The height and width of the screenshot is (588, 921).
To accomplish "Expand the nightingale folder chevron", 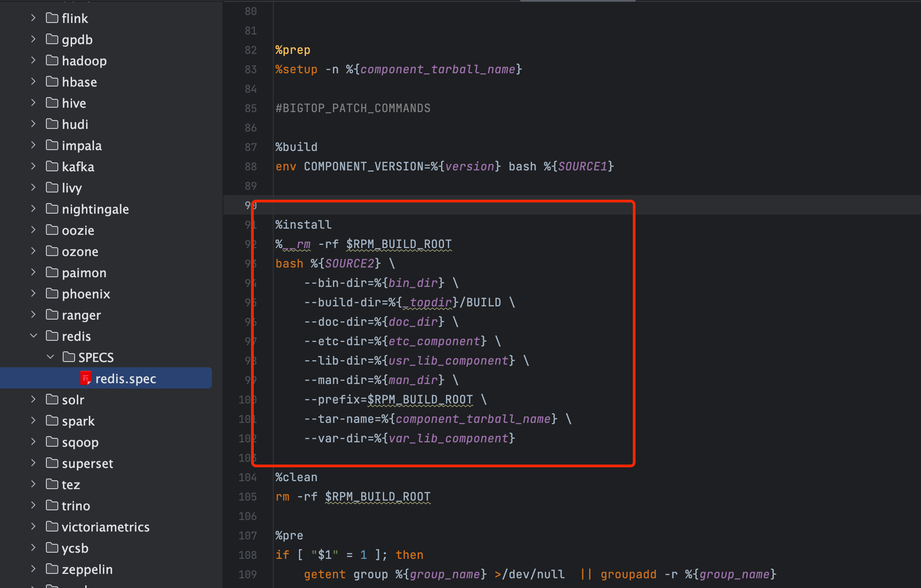I will tap(33, 209).
